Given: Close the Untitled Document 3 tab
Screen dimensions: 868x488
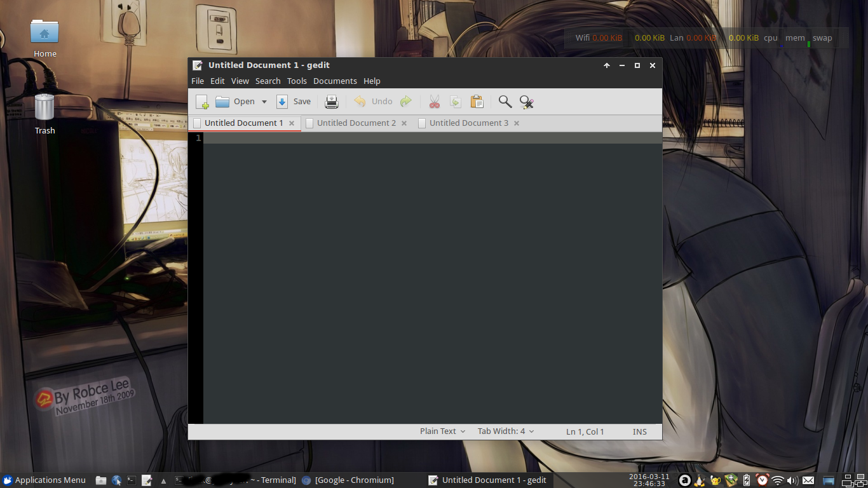Looking at the screenshot, I should [517, 123].
